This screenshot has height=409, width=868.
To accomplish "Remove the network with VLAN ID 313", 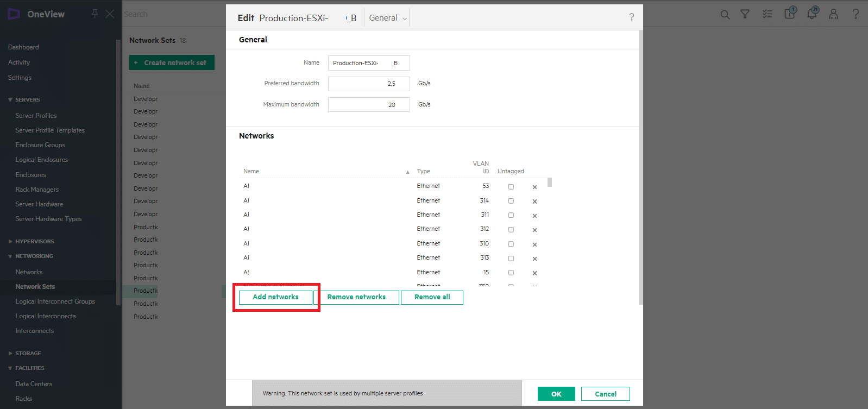I will tap(534, 259).
